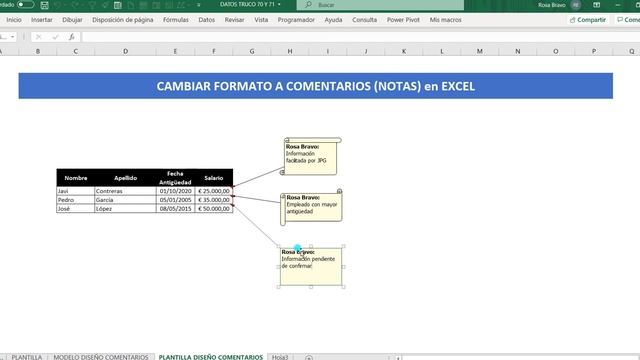Open the Insertar ribbon tab
Screen dimensions: 640x360
pos(42,20)
